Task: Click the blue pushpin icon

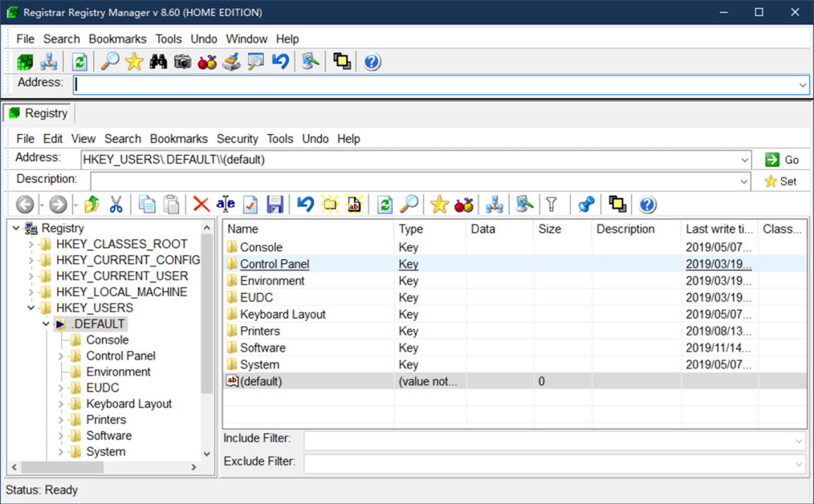Action: [x=586, y=204]
